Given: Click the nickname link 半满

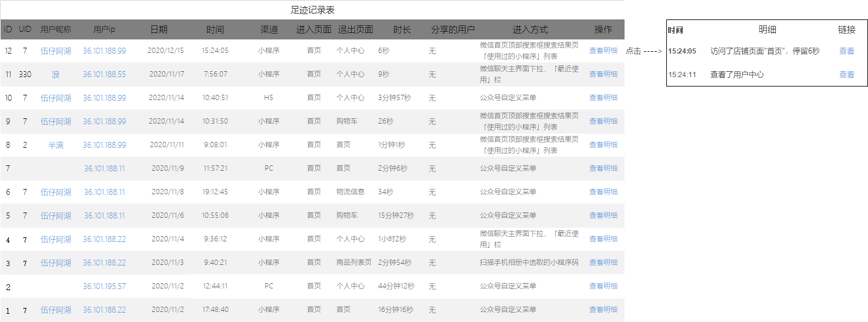Looking at the screenshot, I should pyautogui.click(x=55, y=145).
